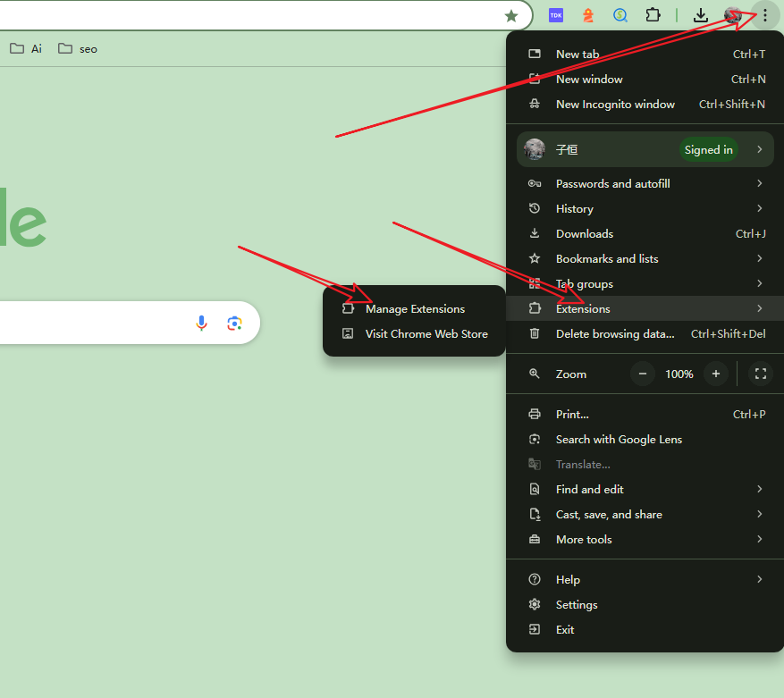Start voice search with the microphone icon

[x=201, y=323]
